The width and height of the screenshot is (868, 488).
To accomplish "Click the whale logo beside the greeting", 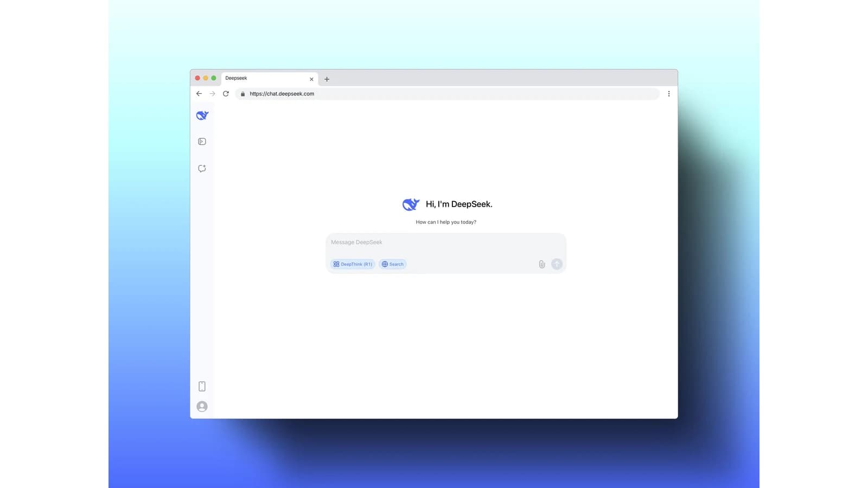I will coord(411,204).
